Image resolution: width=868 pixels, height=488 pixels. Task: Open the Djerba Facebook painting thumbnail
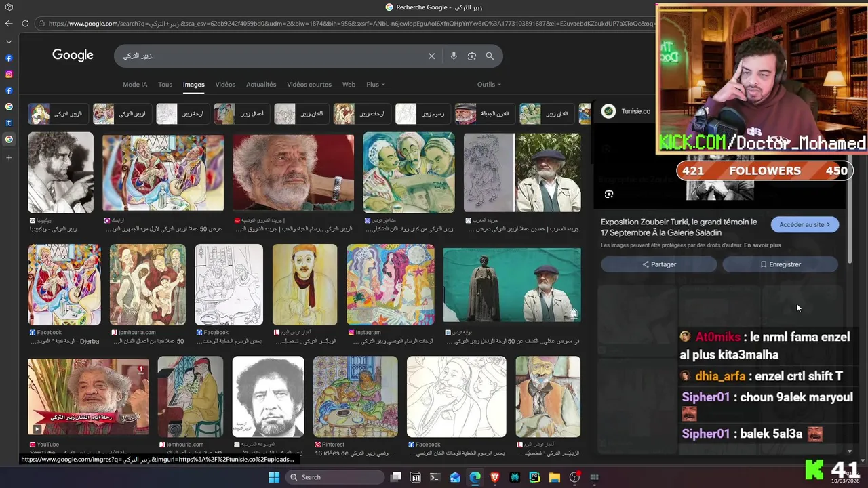[64, 285]
